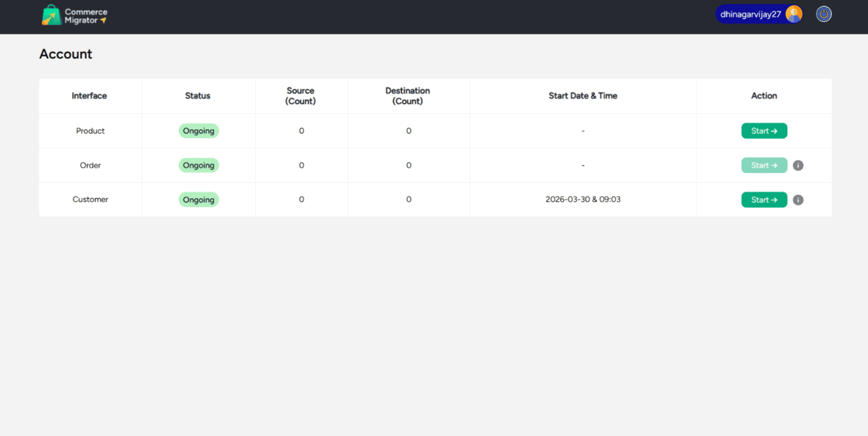Viewport: 868px width, 436px height.
Task: Click the Status column header
Action: (197, 96)
